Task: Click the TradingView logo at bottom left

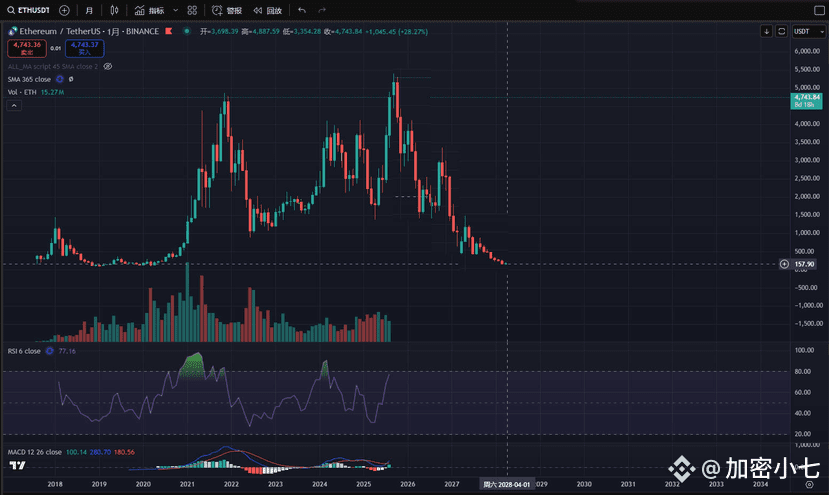Action: tap(17, 465)
